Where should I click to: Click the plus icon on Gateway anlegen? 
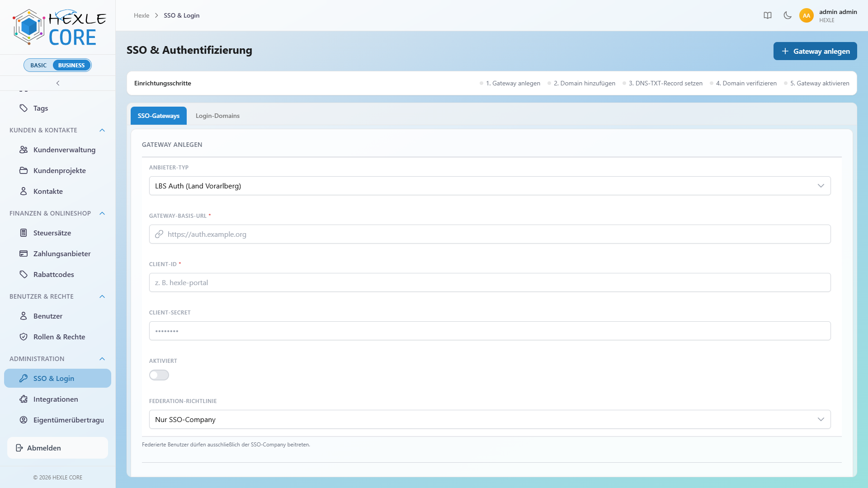click(785, 51)
